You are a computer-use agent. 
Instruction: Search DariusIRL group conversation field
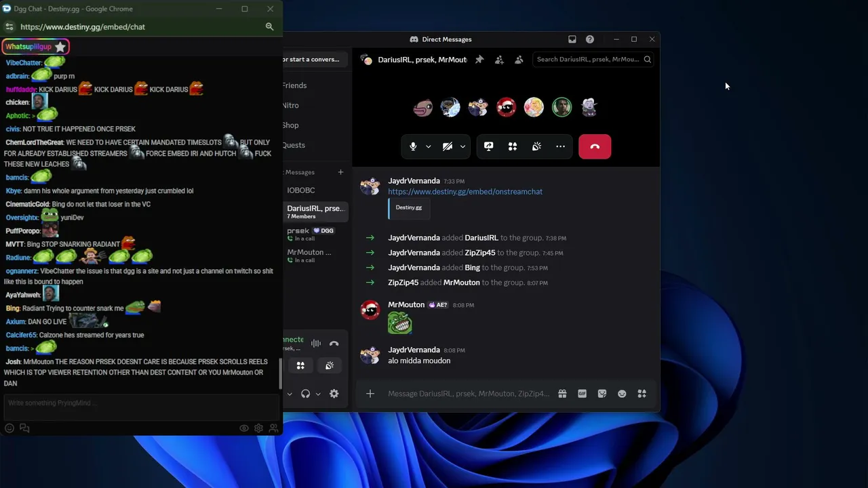593,60
